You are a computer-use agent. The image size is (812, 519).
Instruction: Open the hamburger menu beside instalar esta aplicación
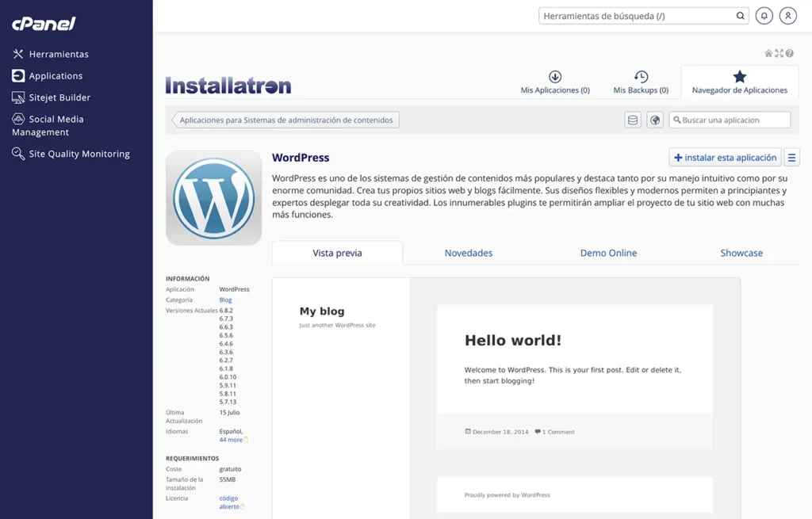[791, 157]
